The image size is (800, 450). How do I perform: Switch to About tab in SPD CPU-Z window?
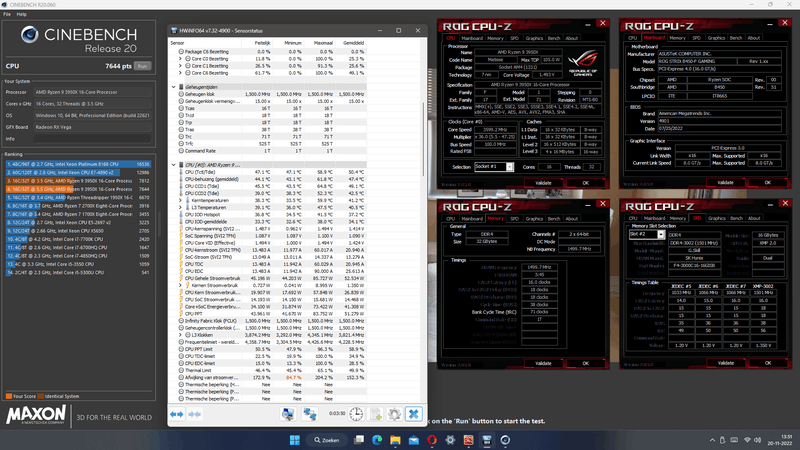(x=754, y=218)
